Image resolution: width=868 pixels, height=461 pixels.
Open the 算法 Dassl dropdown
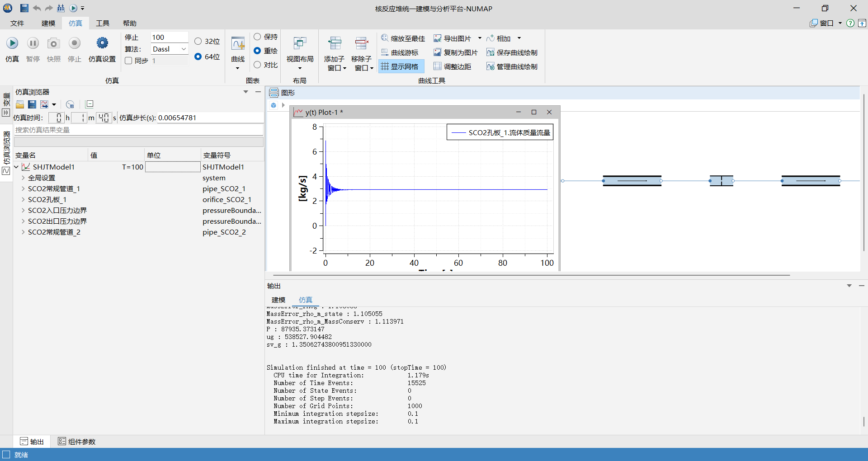pos(170,49)
